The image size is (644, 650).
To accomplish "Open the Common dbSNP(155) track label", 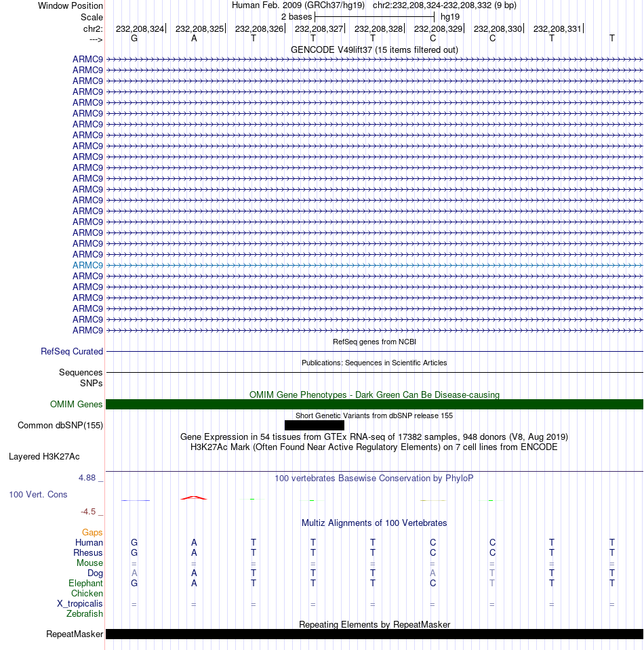I will tap(60, 426).
